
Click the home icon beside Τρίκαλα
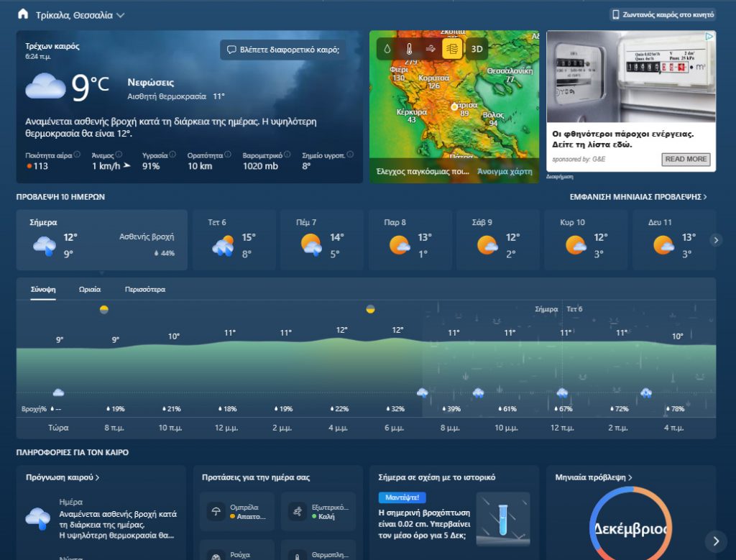[x=23, y=14]
